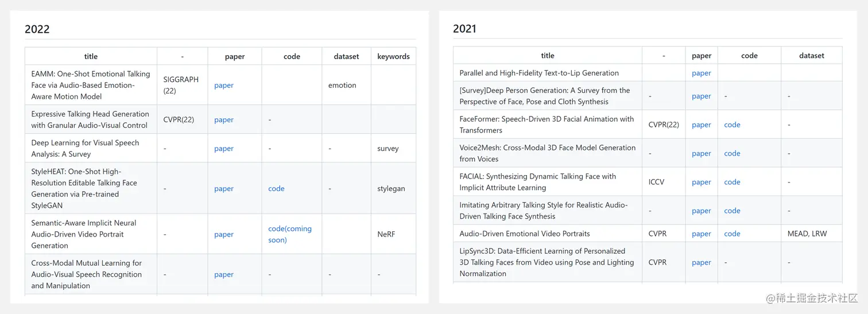
Task: Open the StyleHEAT paper link
Action: [224, 188]
